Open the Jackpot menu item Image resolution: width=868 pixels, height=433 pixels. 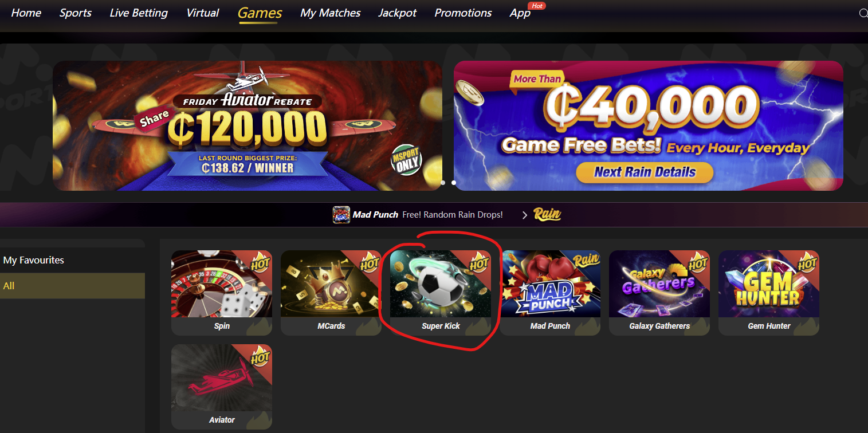[398, 13]
